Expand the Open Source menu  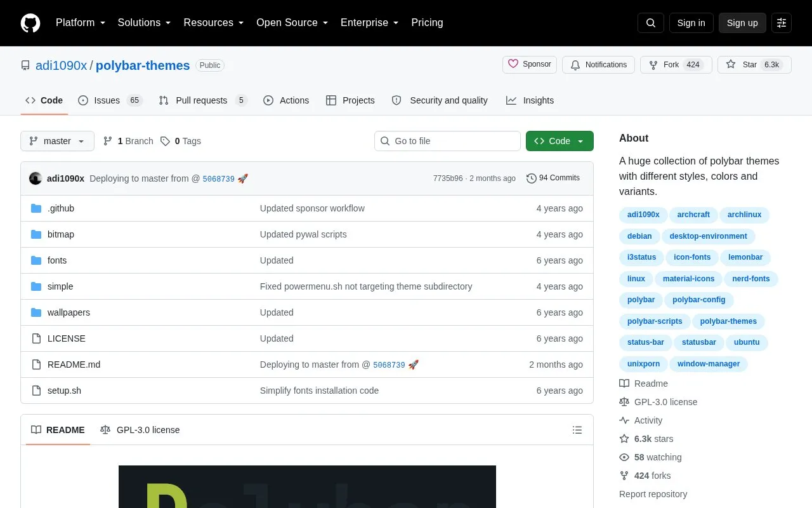[292, 23]
